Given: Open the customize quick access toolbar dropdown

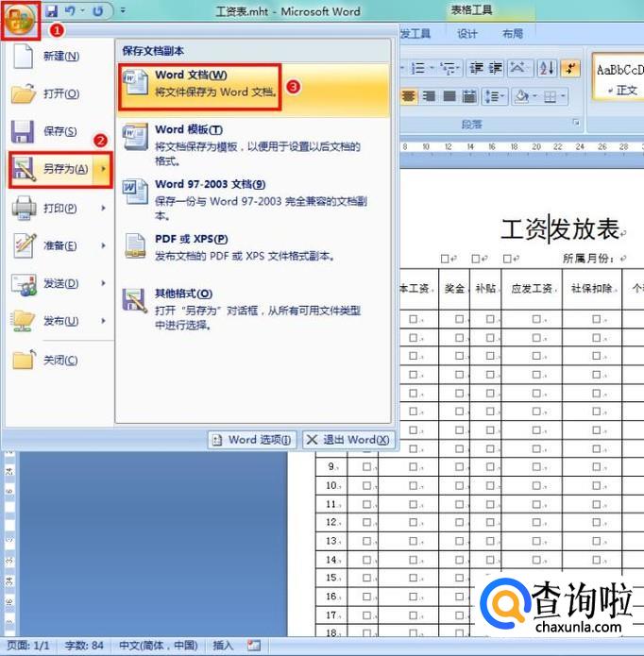Looking at the screenshot, I should [x=123, y=10].
